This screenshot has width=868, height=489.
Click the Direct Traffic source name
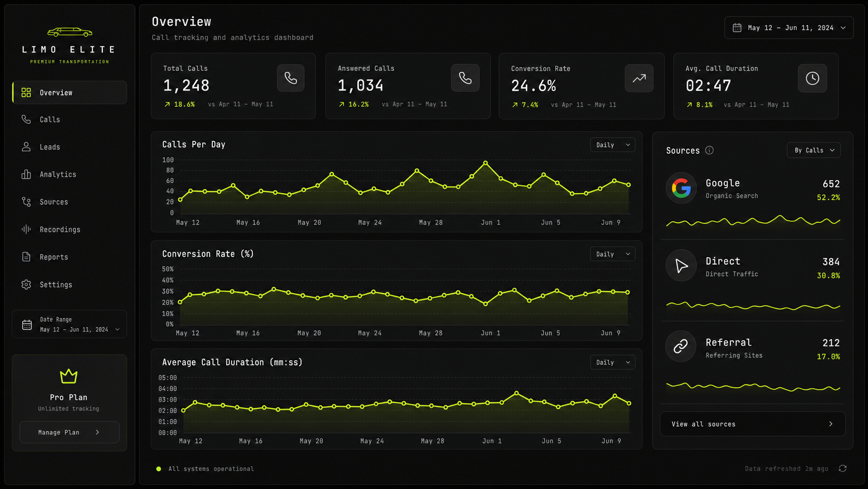click(x=731, y=267)
